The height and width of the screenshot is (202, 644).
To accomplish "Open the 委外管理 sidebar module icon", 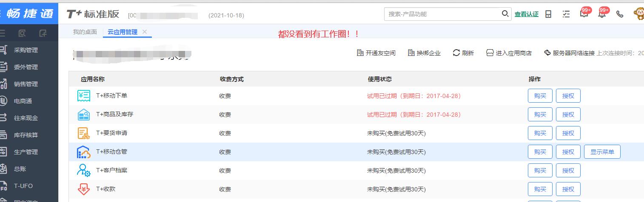I will point(3,67).
